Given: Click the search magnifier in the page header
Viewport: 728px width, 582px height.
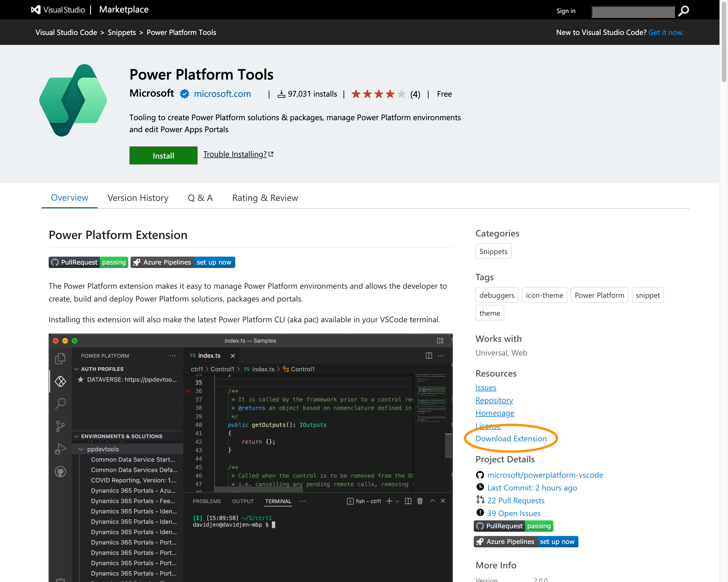Looking at the screenshot, I should pyautogui.click(x=683, y=11).
